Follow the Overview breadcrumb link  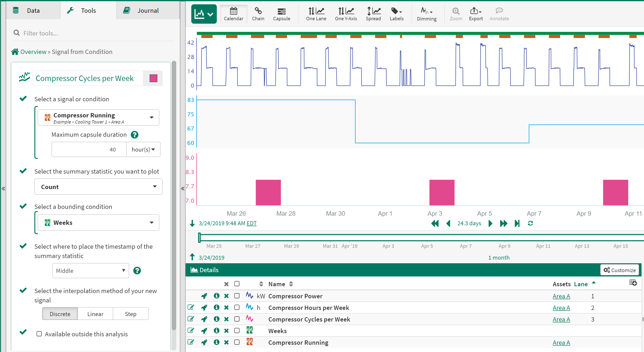pos(33,52)
